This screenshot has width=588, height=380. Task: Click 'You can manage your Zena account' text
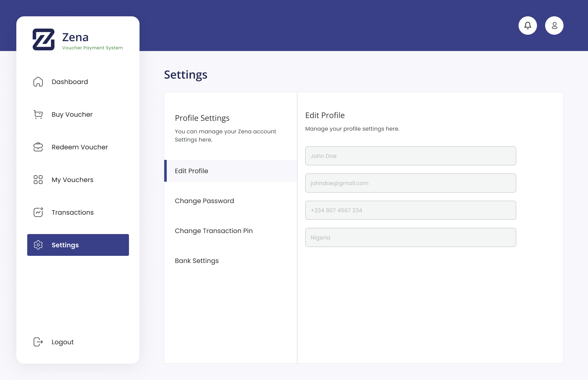pos(225,131)
